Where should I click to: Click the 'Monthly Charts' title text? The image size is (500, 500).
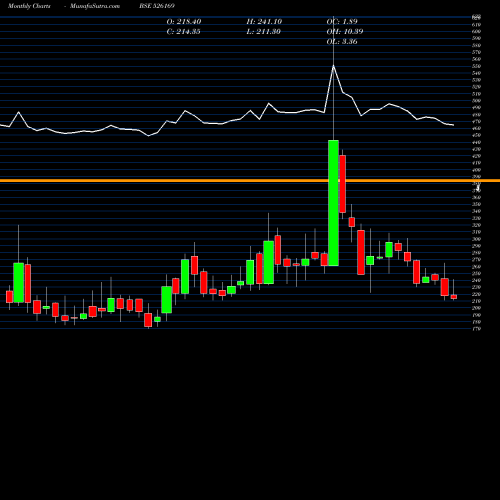coord(29,6)
